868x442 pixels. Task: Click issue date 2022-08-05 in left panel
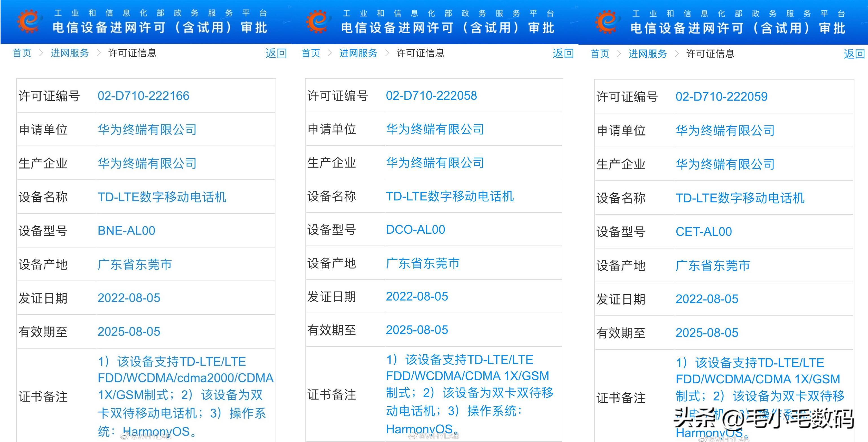[129, 298]
